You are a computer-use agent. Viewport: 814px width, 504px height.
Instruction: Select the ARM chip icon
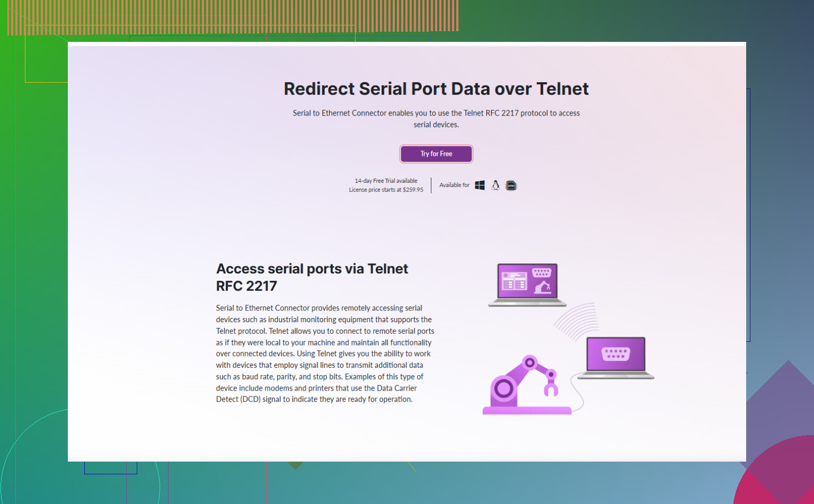tap(511, 185)
